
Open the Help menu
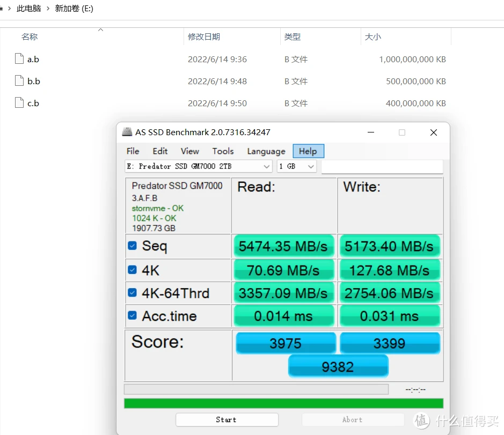(308, 151)
